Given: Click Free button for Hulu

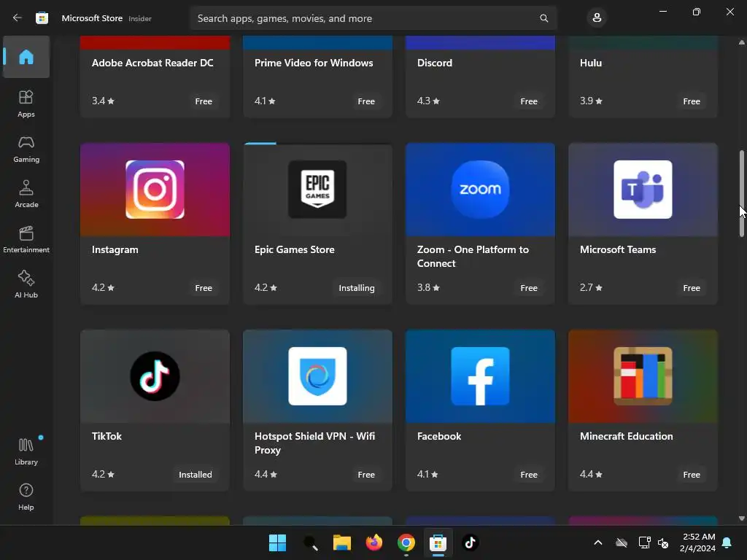Looking at the screenshot, I should [692, 101].
